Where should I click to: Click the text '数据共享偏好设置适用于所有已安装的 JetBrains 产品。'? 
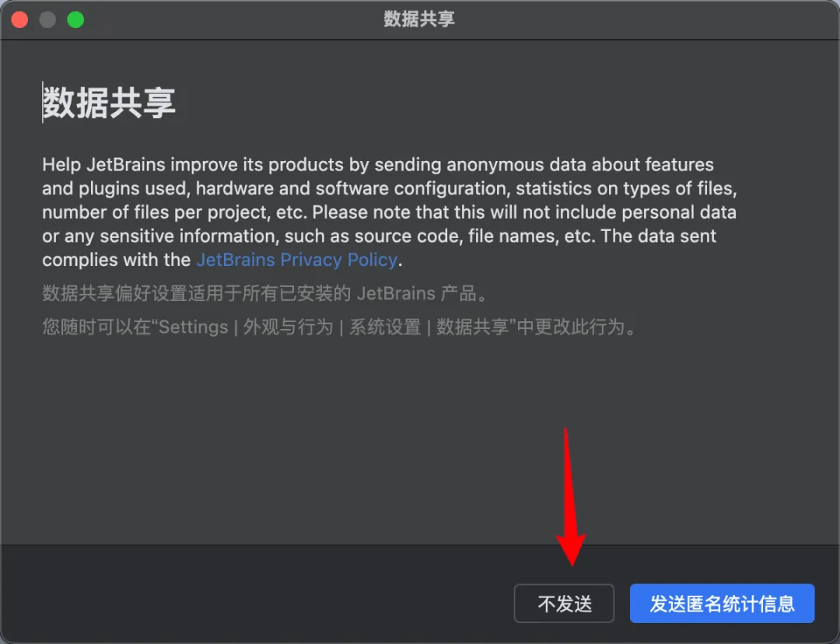point(266,293)
